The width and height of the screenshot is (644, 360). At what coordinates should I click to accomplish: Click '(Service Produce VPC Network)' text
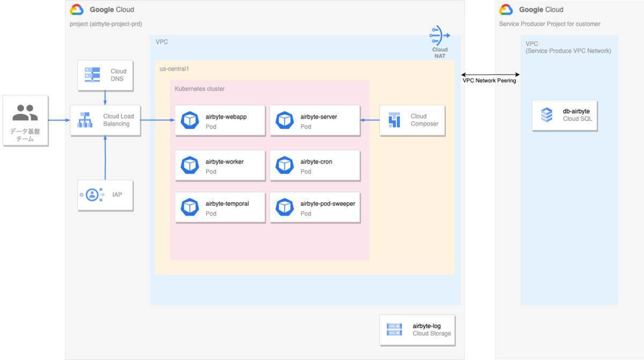tap(568, 51)
